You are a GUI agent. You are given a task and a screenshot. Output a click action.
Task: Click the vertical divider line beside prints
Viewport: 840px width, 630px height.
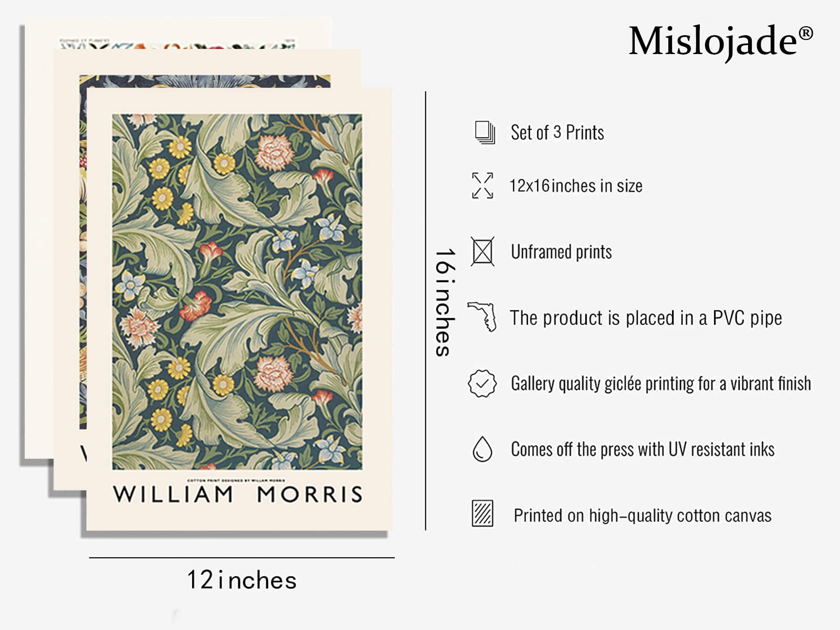426,311
